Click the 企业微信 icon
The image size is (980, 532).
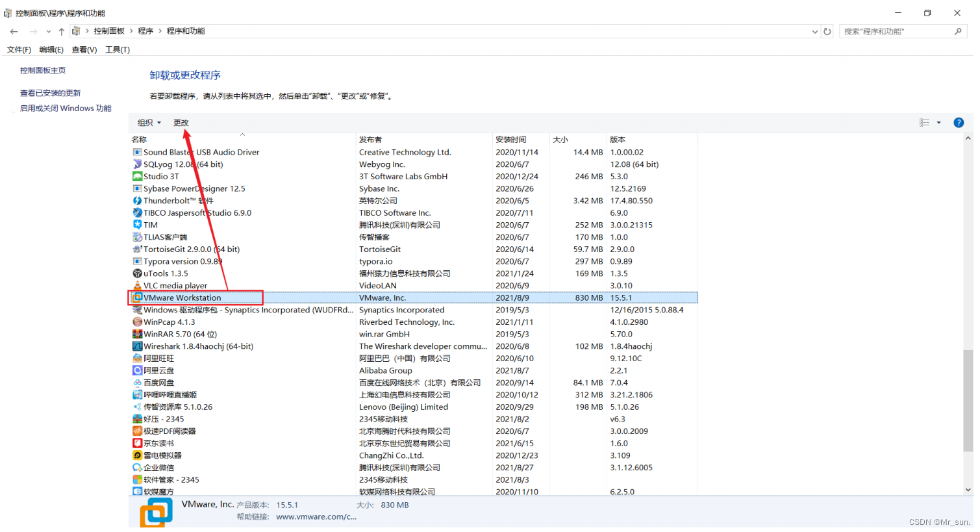point(137,467)
